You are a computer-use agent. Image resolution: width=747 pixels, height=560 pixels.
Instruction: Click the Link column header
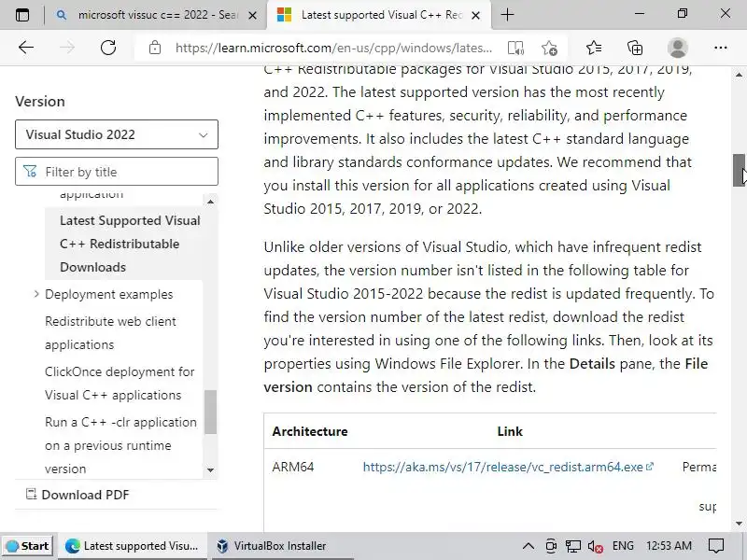coord(510,431)
